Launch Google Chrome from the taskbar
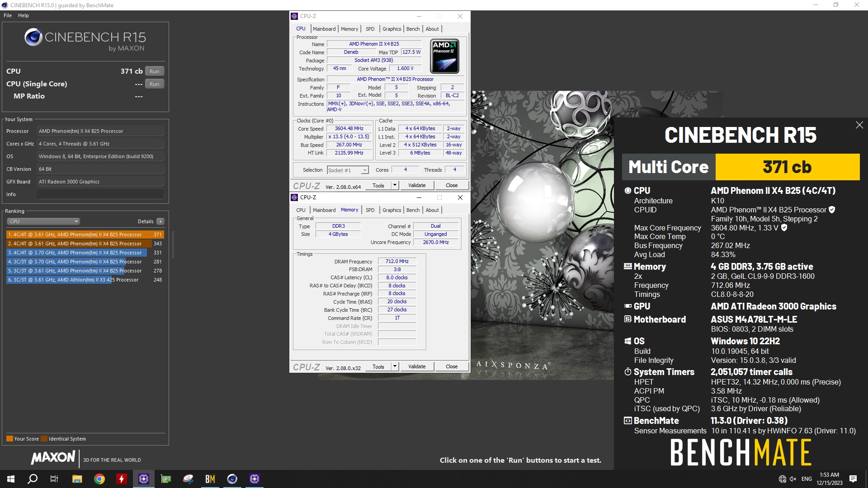868x488 pixels. [99, 479]
